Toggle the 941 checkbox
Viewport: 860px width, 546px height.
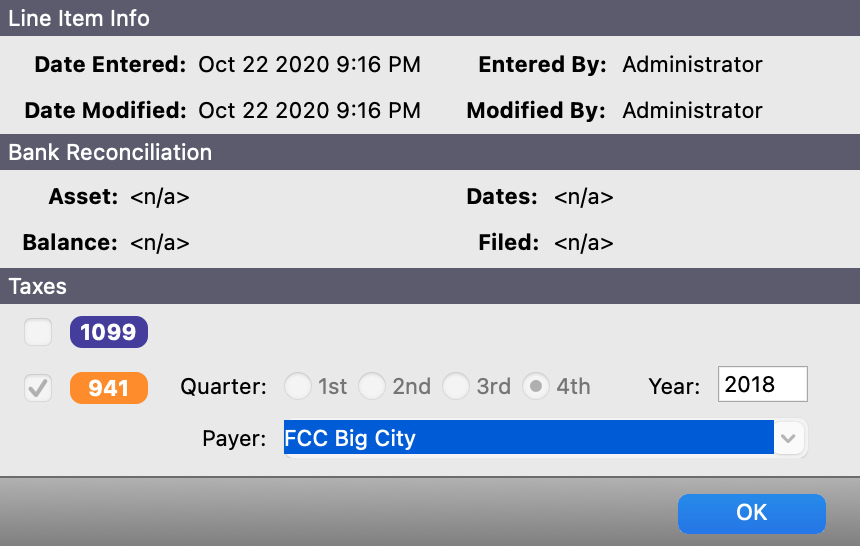[x=38, y=387]
